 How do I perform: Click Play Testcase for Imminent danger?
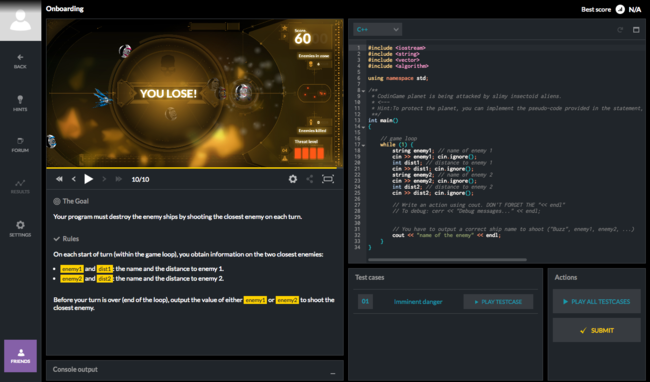tap(498, 302)
